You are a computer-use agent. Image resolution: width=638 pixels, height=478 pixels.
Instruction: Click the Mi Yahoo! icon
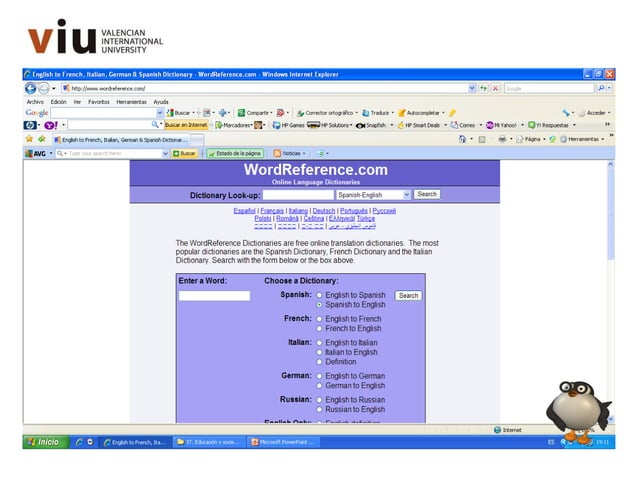(489, 125)
